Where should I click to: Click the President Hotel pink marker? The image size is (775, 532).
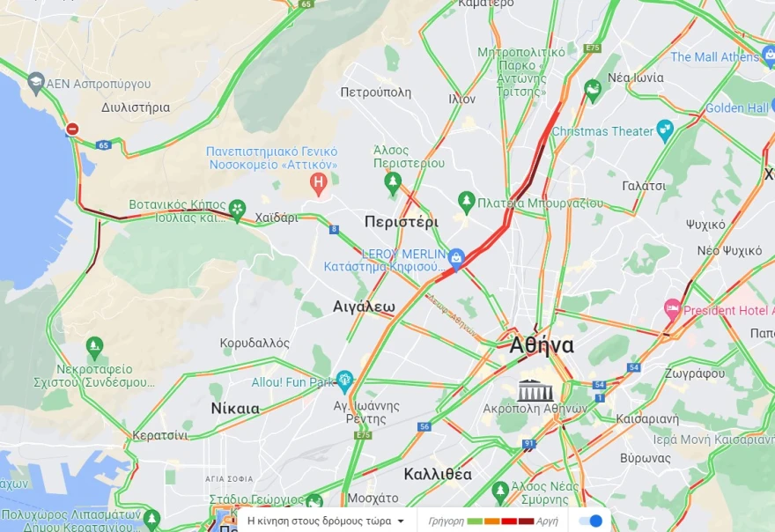(x=672, y=310)
